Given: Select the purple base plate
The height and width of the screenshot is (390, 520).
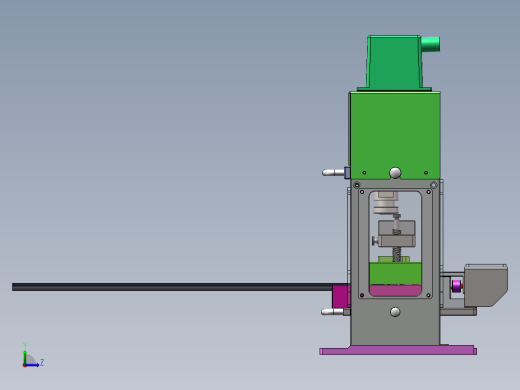Looking at the screenshot, I should [x=398, y=350].
